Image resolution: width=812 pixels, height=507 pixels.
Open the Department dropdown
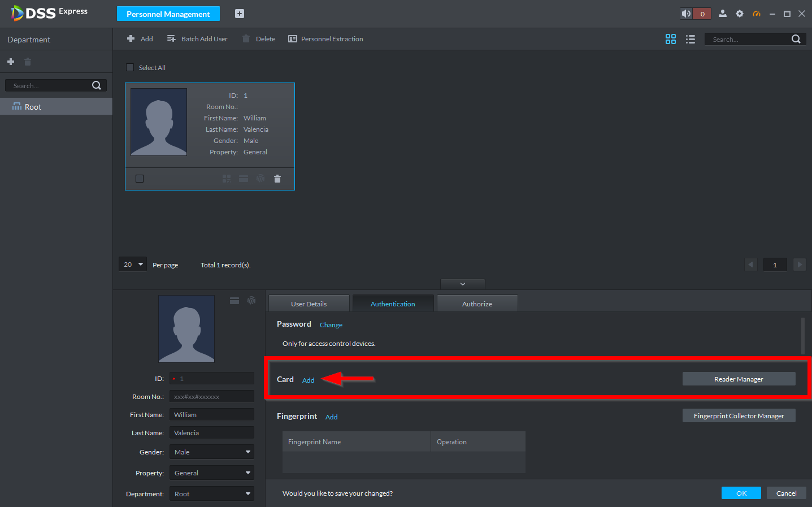coord(212,494)
